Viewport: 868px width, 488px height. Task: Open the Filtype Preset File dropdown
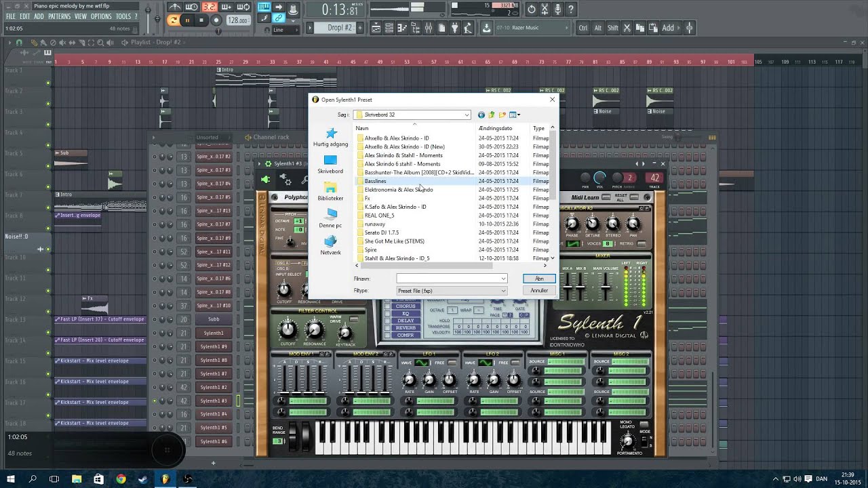click(x=452, y=291)
